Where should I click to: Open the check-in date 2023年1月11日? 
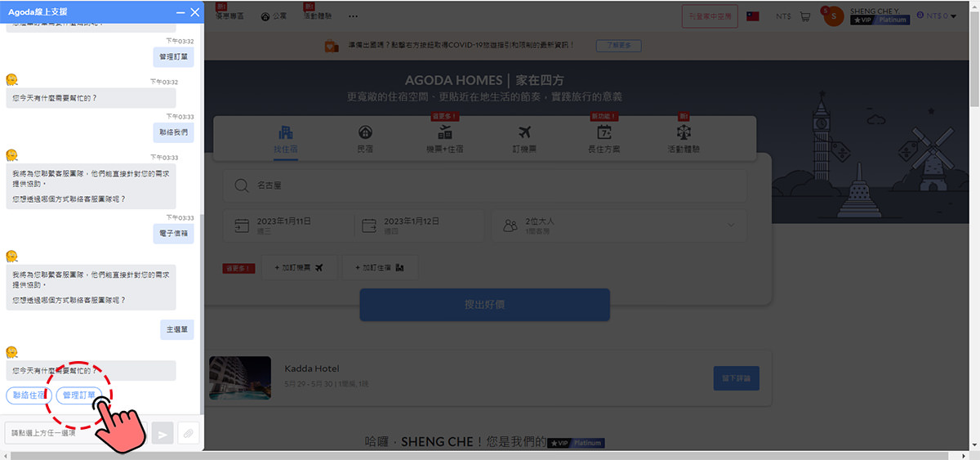(x=288, y=226)
